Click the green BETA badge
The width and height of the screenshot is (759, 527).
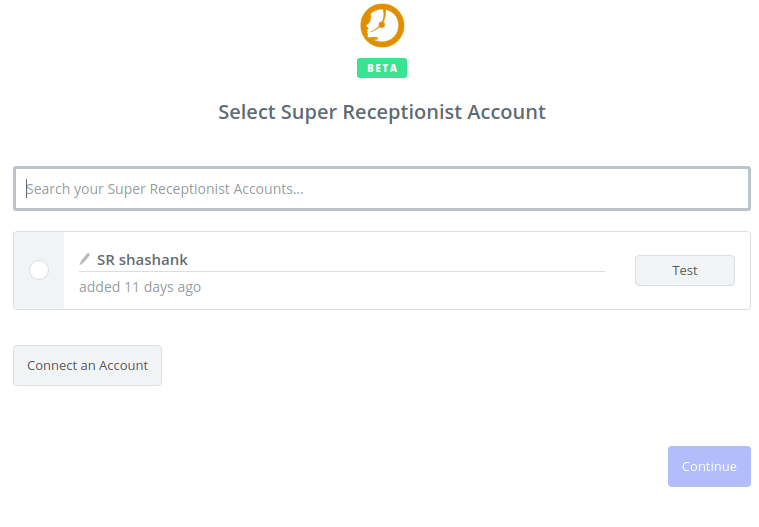pos(382,68)
